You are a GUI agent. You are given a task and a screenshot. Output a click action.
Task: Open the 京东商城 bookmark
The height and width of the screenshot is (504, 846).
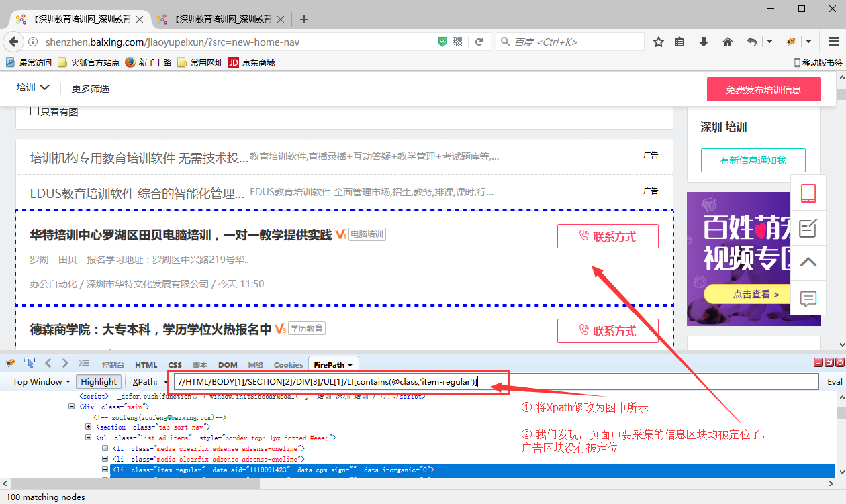pyautogui.click(x=252, y=62)
